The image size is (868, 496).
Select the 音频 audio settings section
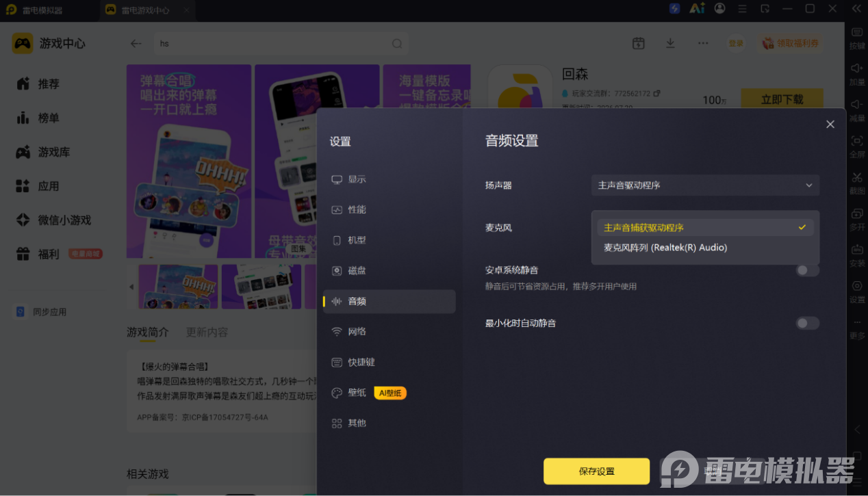[389, 301]
